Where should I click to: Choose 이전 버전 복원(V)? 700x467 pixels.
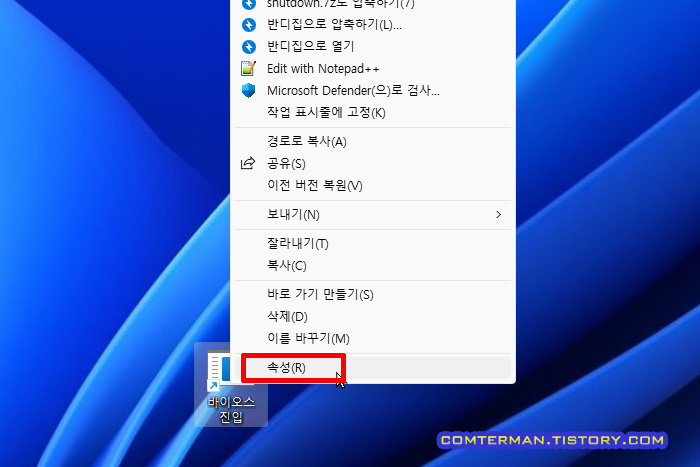[373, 185]
